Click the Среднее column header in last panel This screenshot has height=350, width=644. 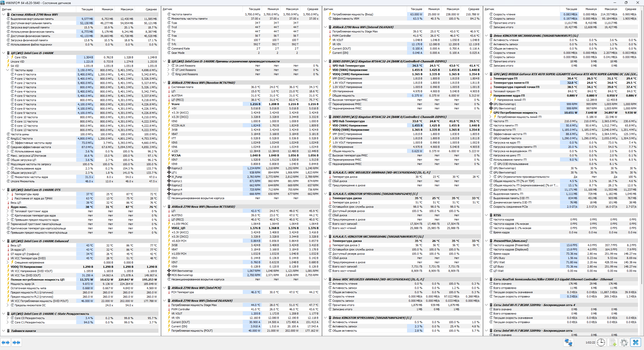pos(631,9)
